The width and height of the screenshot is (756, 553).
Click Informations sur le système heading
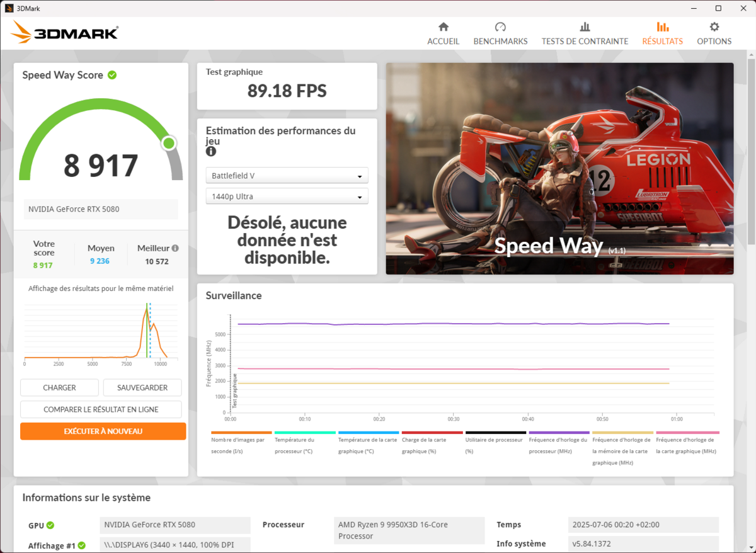tap(86, 498)
